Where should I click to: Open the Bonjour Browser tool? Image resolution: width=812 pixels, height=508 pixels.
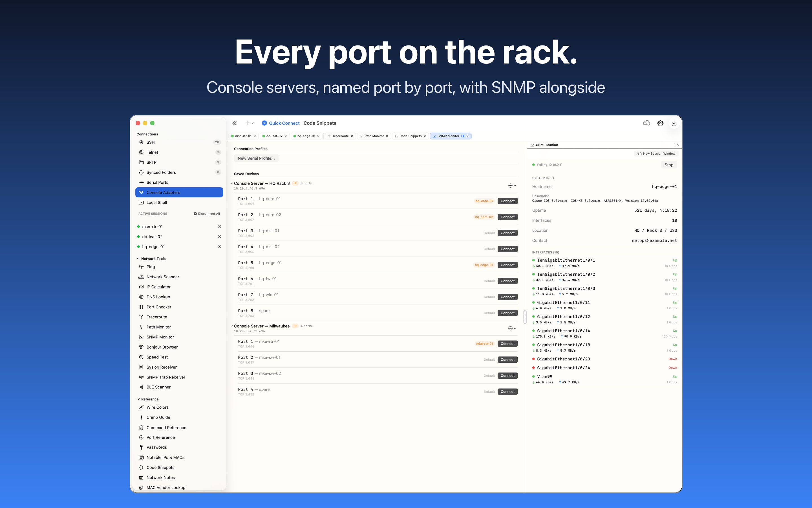coord(179,347)
